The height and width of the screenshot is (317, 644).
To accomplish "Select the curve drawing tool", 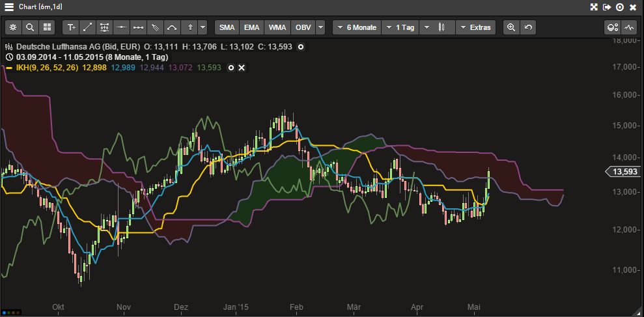I will (x=172, y=27).
